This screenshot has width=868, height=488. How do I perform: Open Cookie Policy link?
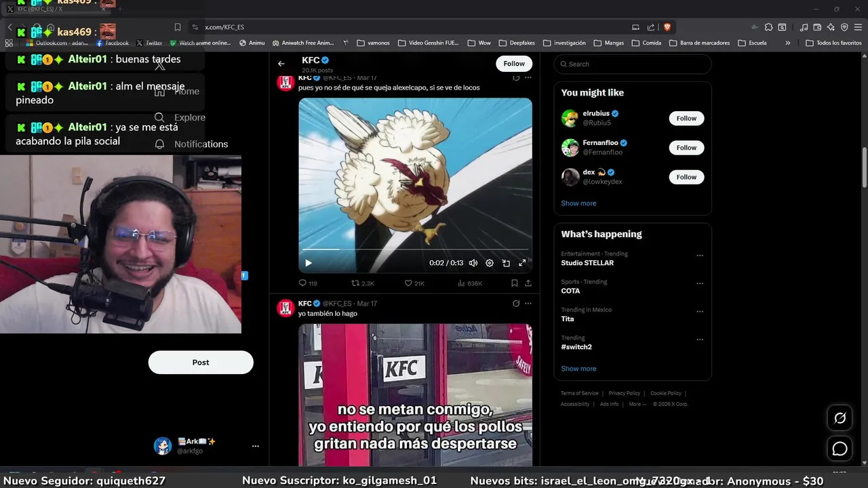point(666,393)
